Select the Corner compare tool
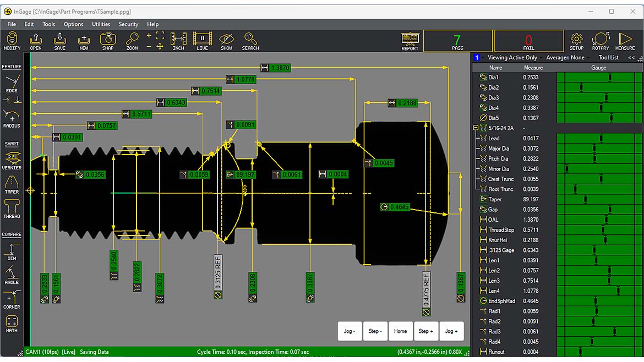Screen dimensions: 644x362 [12, 300]
